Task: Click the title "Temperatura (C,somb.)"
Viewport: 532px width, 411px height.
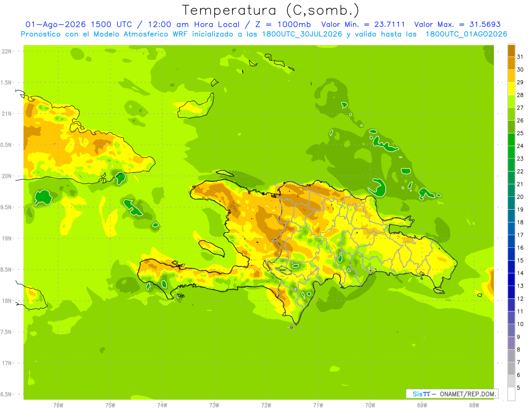Action: [x=271, y=10]
